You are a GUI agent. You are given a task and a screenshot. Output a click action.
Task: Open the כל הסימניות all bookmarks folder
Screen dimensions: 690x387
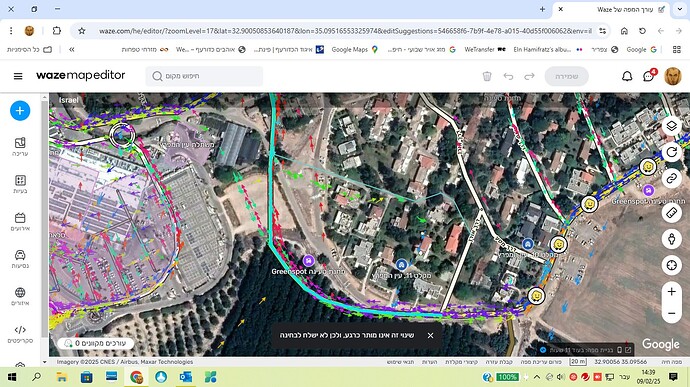(29, 49)
